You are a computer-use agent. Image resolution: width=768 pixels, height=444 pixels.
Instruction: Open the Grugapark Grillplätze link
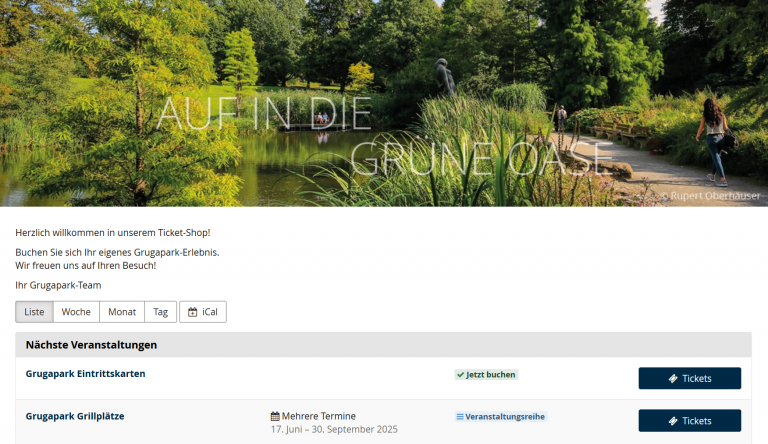point(75,416)
